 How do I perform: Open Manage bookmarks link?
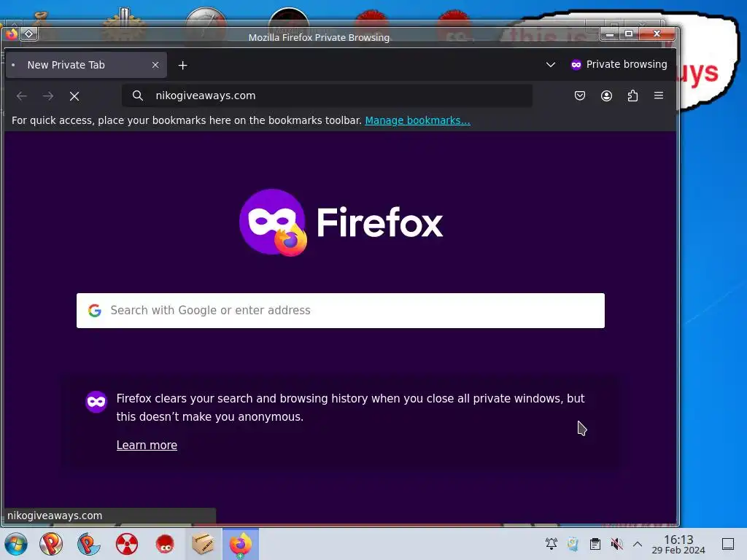(x=418, y=120)
